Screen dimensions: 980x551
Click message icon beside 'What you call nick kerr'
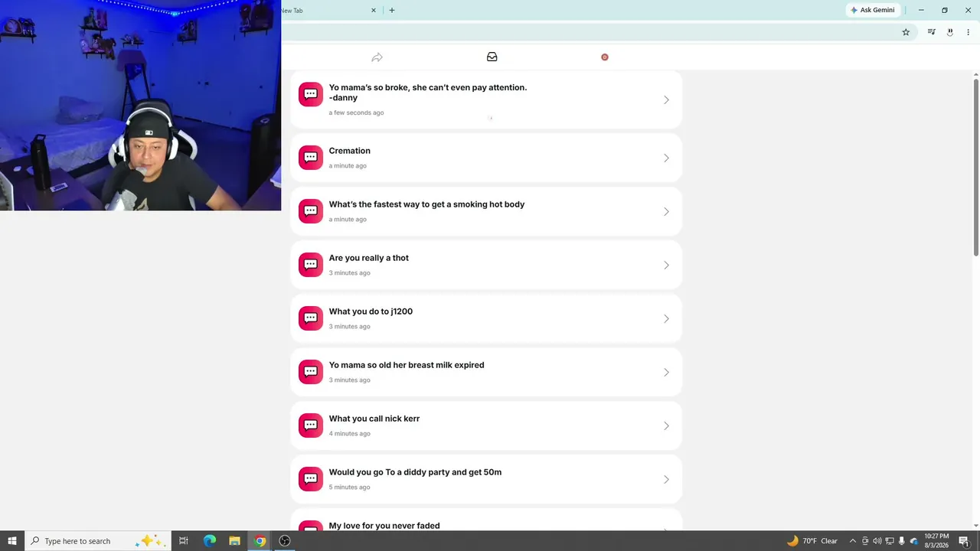[311, 425]
